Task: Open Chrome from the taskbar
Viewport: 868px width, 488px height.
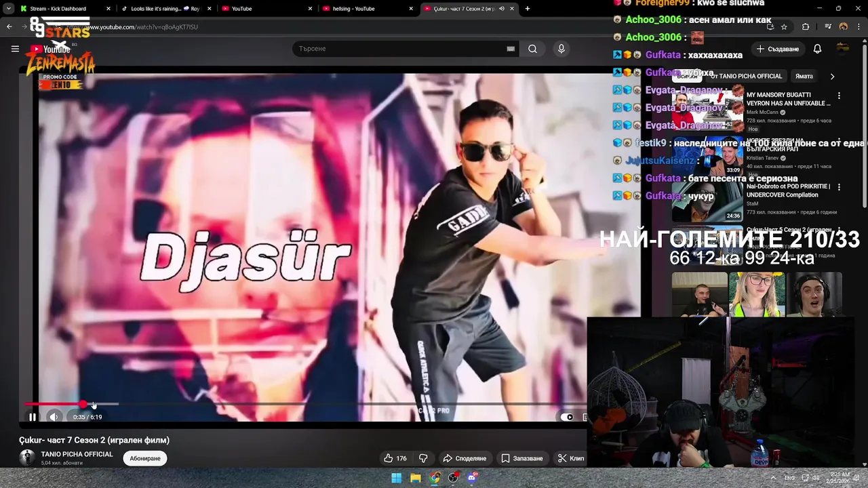Action: pyautogui.click(x=435, y=477)
